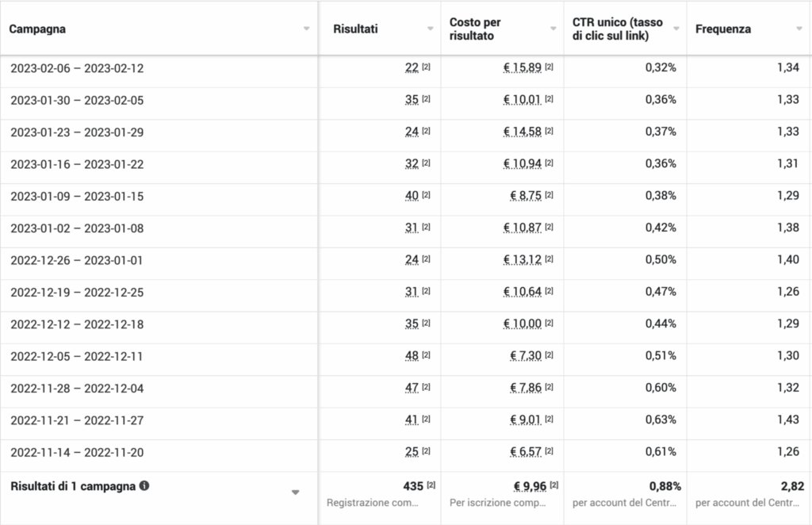Open Risultati column sort dropdown
The height and width of the screenshot is (525, 812).
pos(431,29)
